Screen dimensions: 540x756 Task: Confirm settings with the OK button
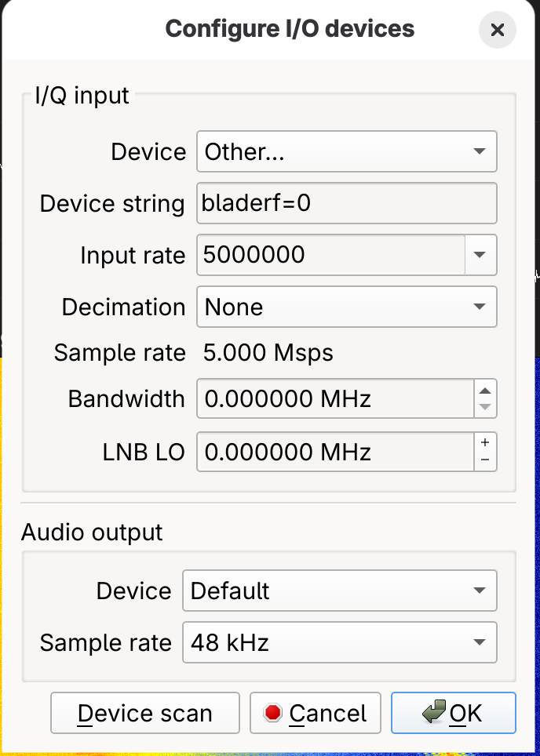[453, 713]
